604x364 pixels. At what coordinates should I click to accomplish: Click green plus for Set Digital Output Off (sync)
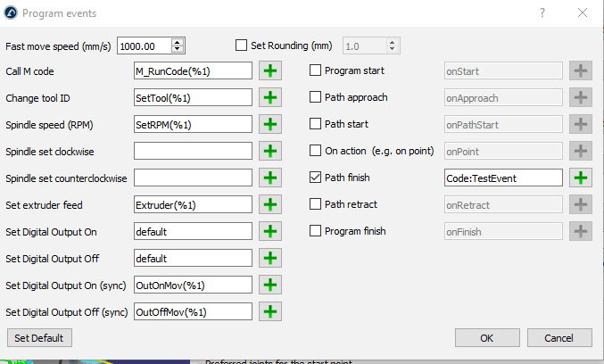click(x=270, y=311)
